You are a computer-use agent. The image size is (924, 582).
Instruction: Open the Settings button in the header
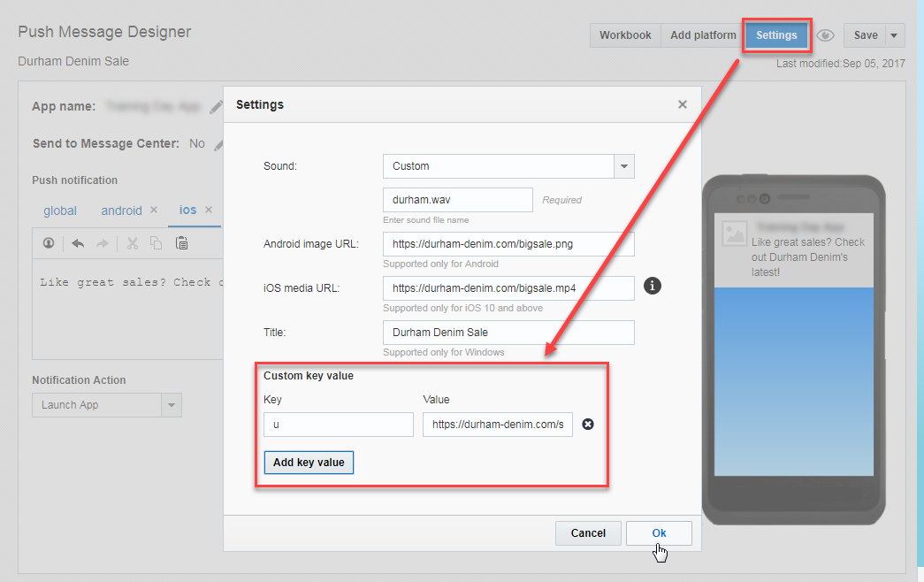coord(776,35)
